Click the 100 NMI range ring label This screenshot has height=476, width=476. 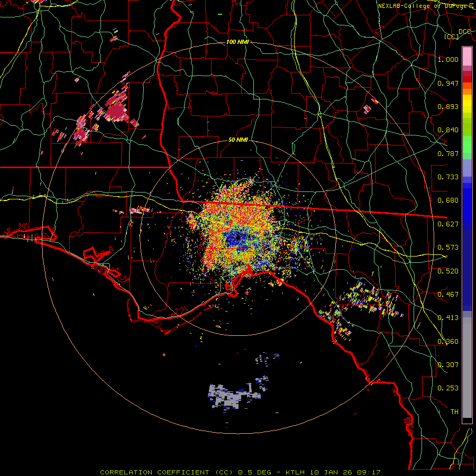click(237, 42)
